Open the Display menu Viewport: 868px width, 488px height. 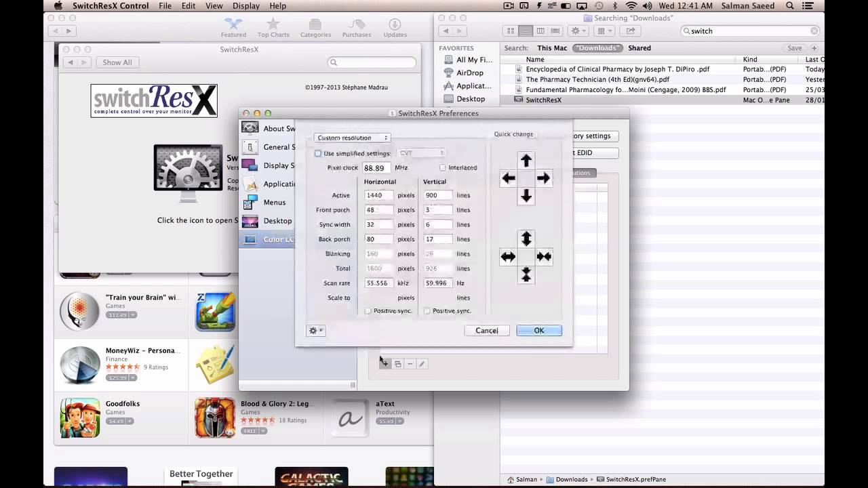click(x=246, y=6)
